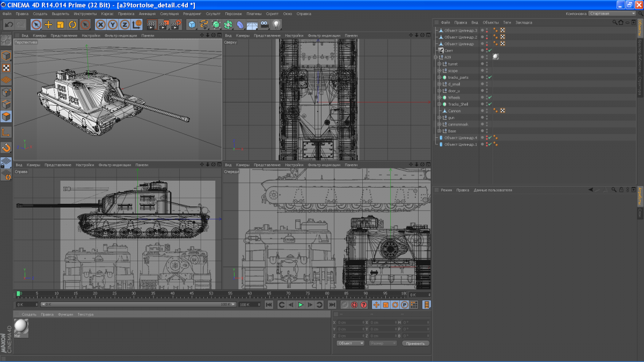Click the undo arrow in the toolbar

click(x=9, y=24)
